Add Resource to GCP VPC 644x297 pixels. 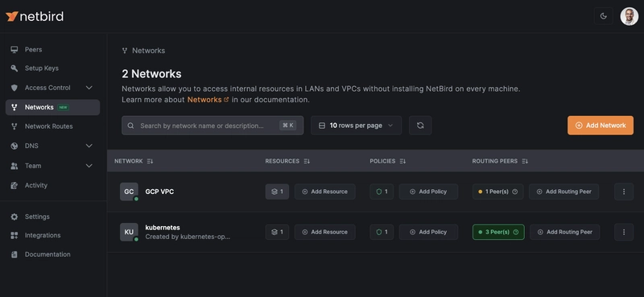(x=325, y=192)
